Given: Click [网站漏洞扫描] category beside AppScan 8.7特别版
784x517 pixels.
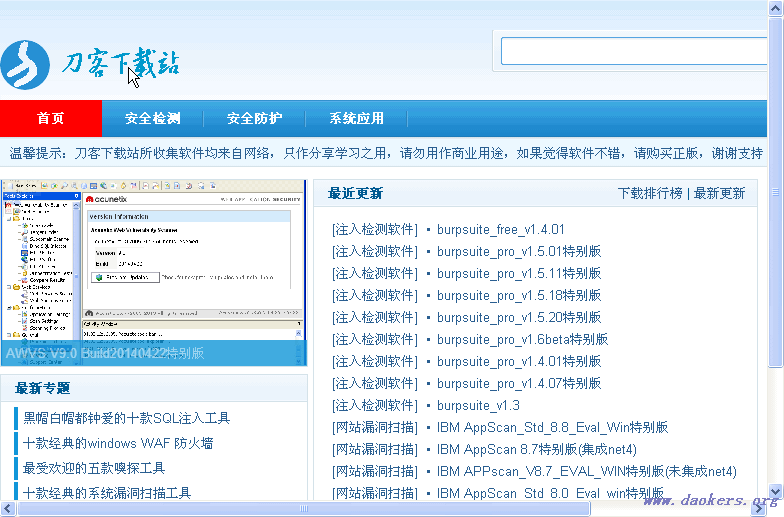Looking at the screenshot, I should click(374, 450).
